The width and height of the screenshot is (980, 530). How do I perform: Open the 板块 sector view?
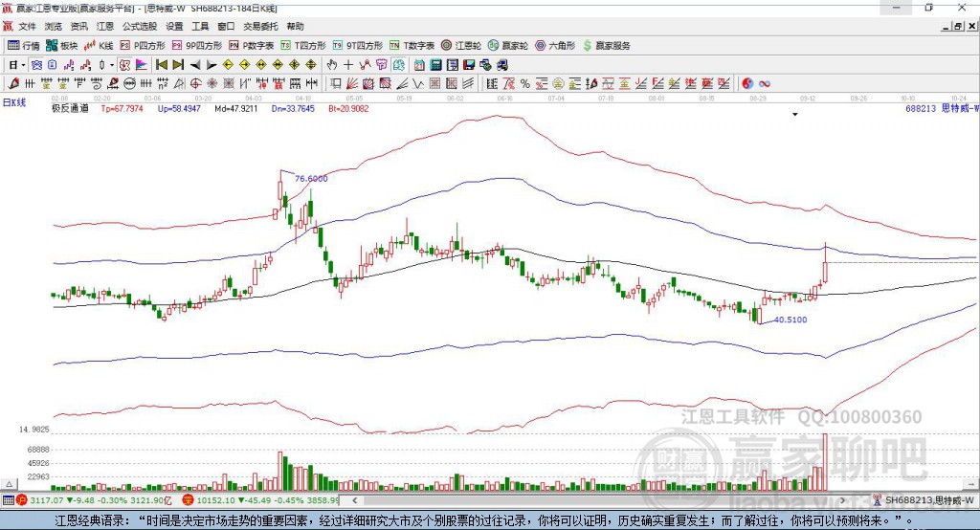[x=61, y=46]
